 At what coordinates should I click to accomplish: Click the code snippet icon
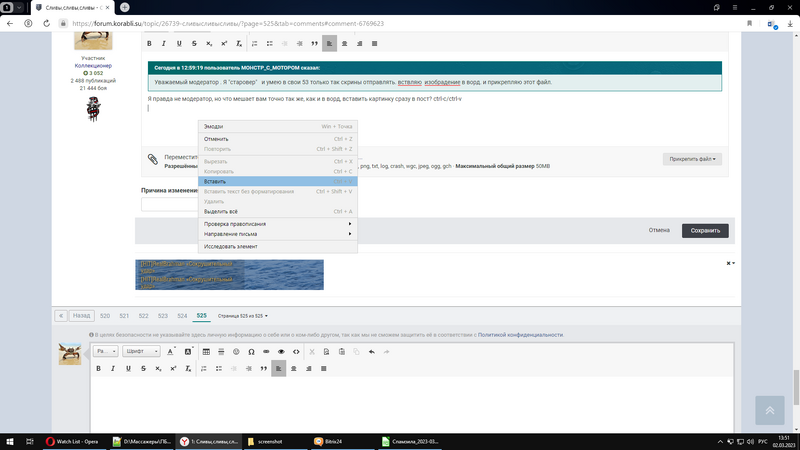296,352
